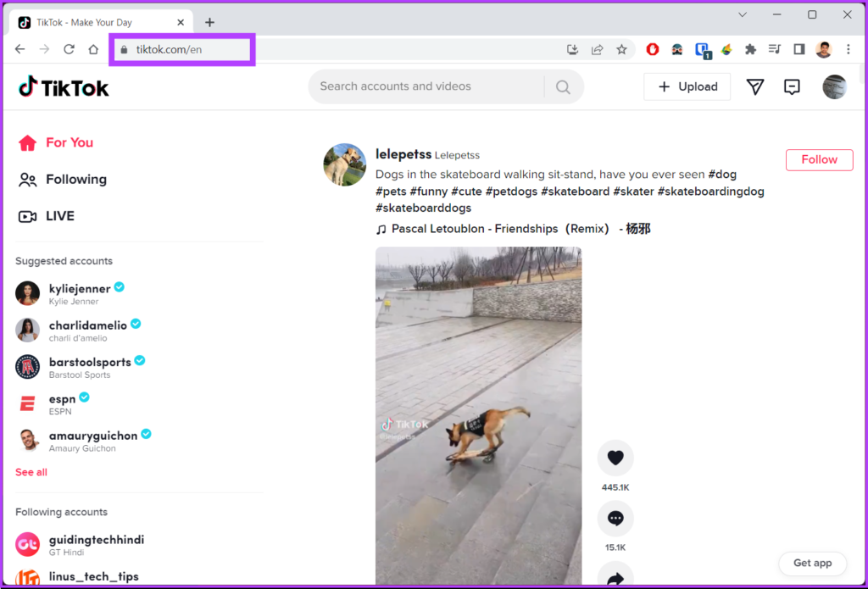Image resolution: width=868 pixels, height=589 pixels.
Task: Click the #dog hashtag
Action: (x=722, y=175)
